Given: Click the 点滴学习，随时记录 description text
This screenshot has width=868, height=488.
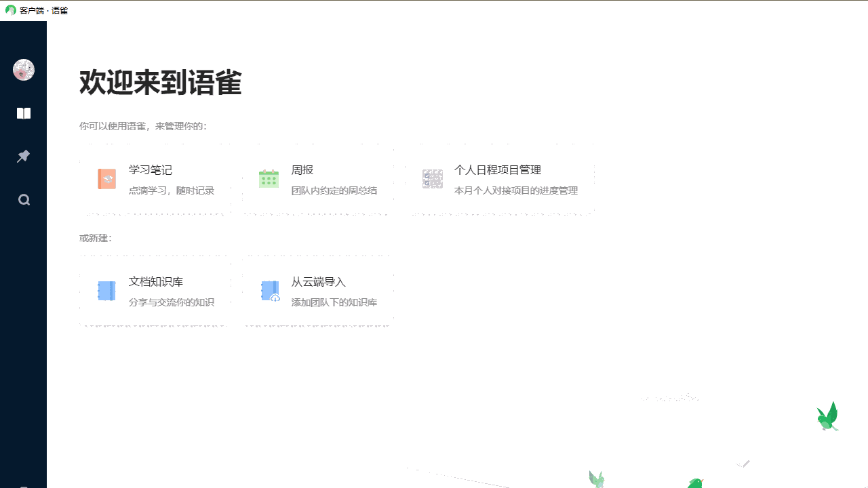Looking at the screenshot, I should point(172,190).
